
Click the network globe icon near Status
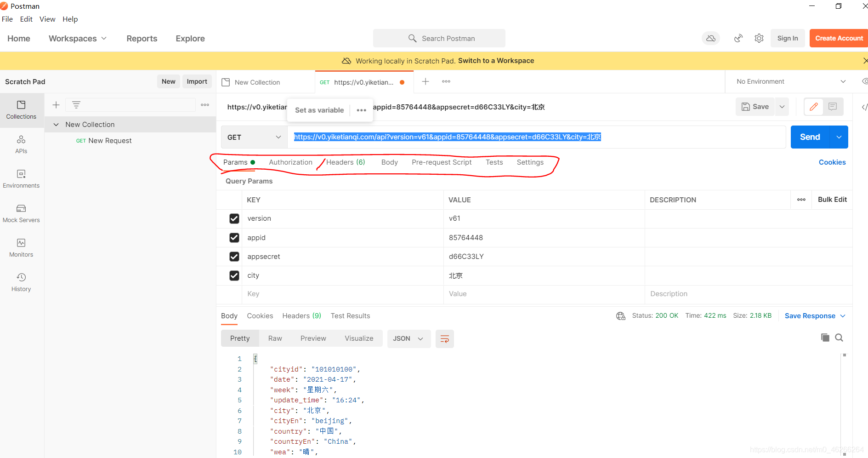pyautogui.click(x=621, y=316)
